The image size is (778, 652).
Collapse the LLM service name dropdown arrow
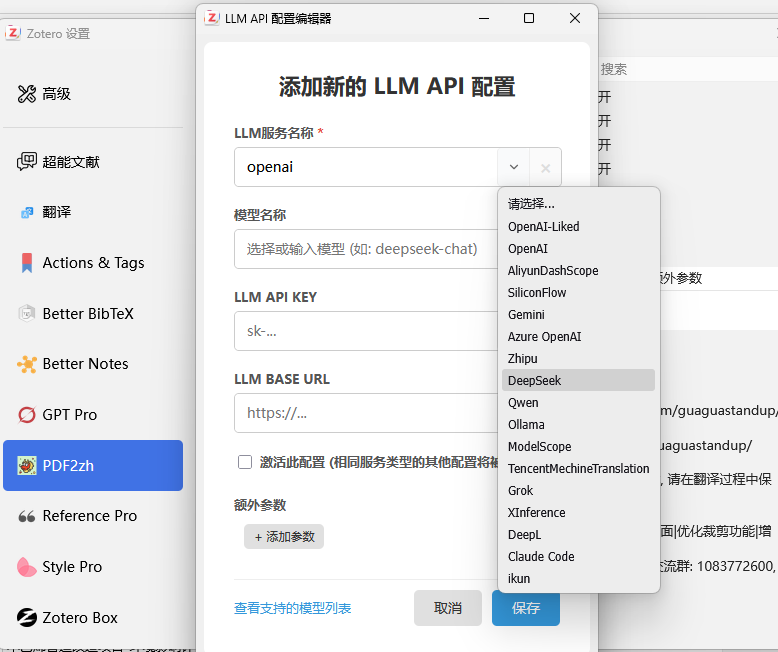(514, 167)
